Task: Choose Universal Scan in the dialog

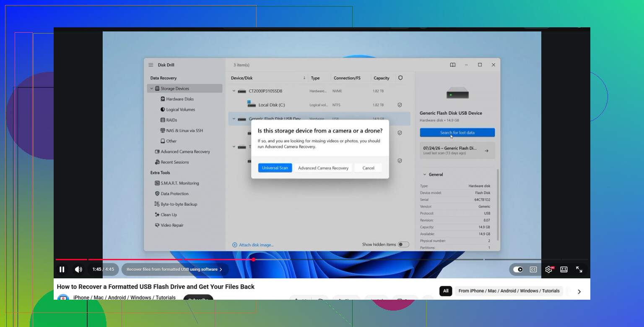Action: (275, 168)
